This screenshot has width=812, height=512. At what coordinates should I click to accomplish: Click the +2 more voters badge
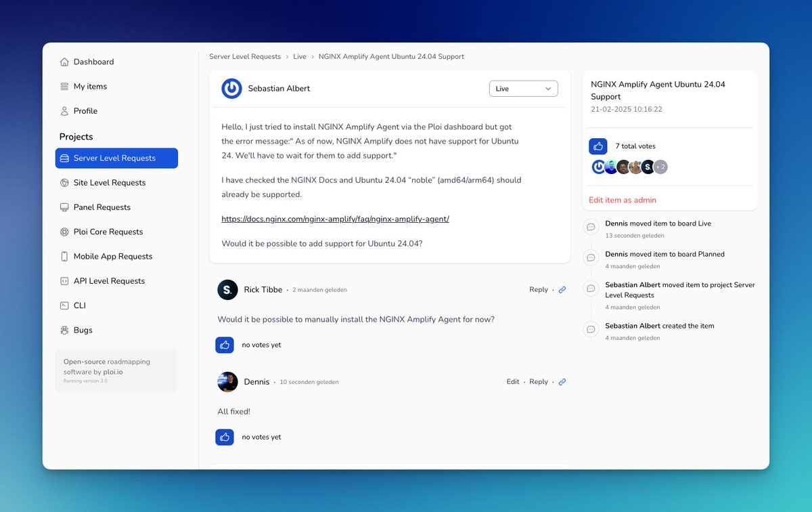(660, 167)
